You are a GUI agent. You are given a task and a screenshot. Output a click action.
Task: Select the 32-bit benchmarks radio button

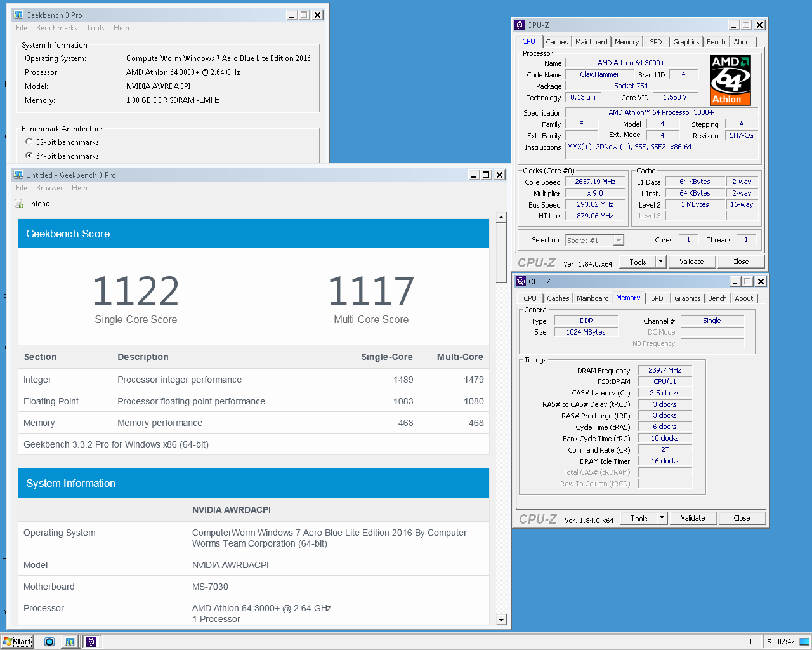click(29, 142)
